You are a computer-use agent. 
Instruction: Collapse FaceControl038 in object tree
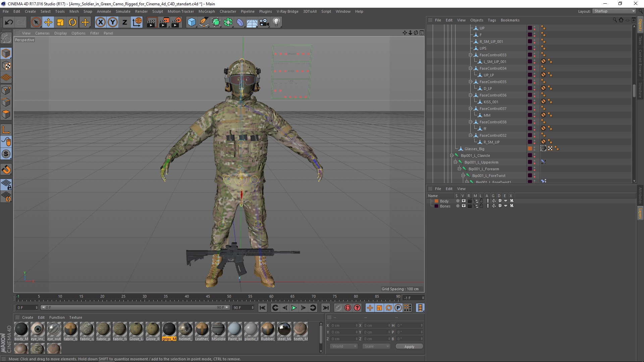click(470, 122)
